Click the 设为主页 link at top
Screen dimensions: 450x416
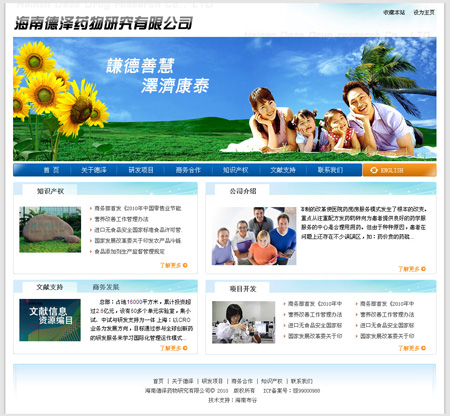pyautogui.click(x=424, y=12)
